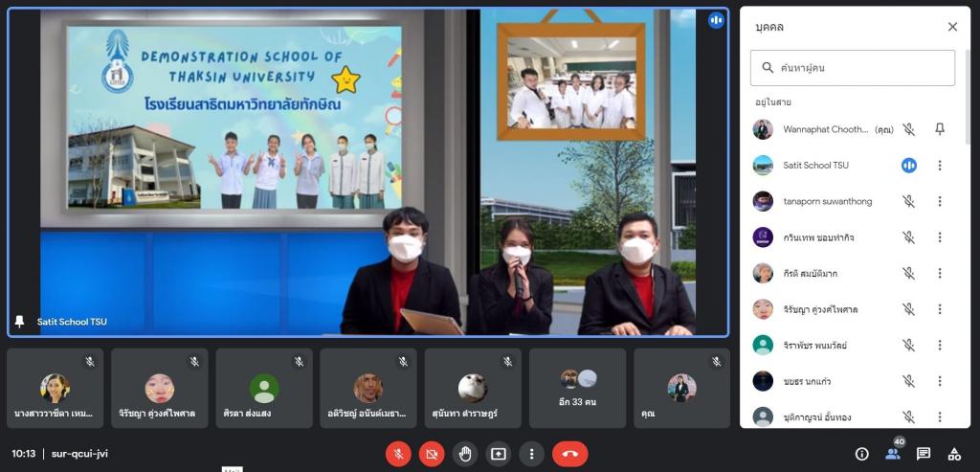Click avatar of จิราพัชร พนมวัลย์
The width and height of the screenshot is (980, 472).
pos(763,345)
